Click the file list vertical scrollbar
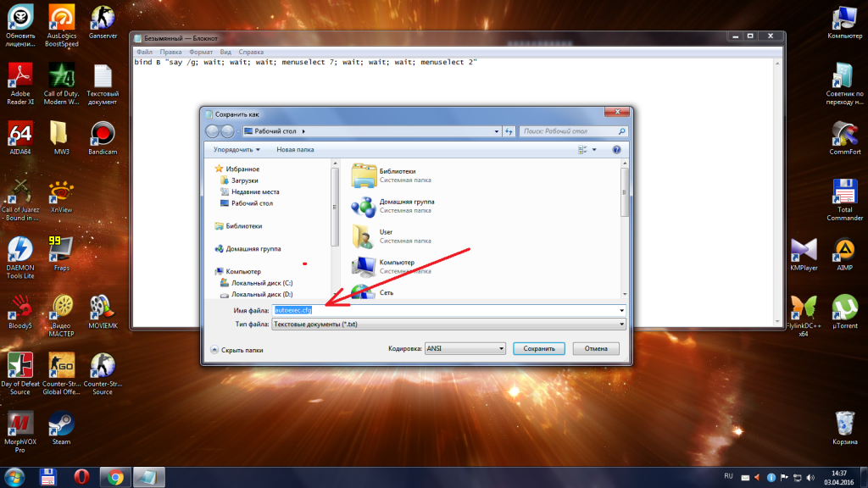 pyautogui.click(x=626, y=203)
